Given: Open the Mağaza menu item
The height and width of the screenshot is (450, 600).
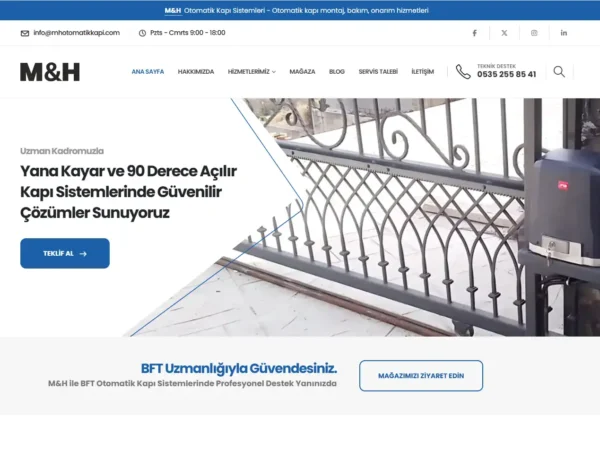Looking at the screenshot, I should coord(302,72).
